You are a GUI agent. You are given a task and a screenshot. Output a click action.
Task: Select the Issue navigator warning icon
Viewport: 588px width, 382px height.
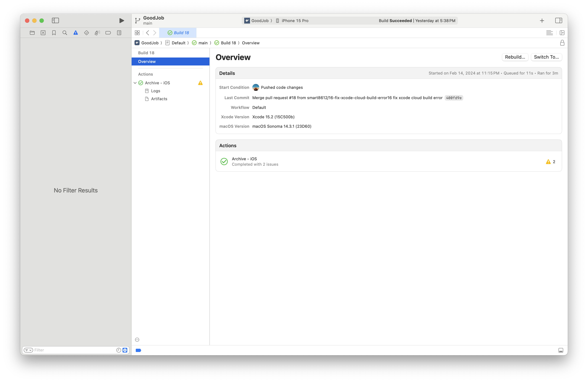pos(76,33)
